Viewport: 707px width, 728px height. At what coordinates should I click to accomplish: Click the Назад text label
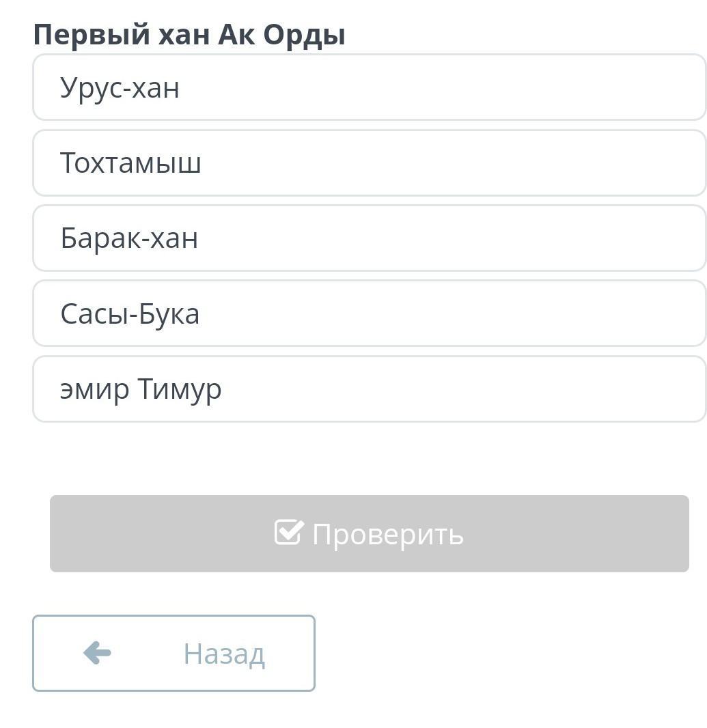tap(223, 654)
